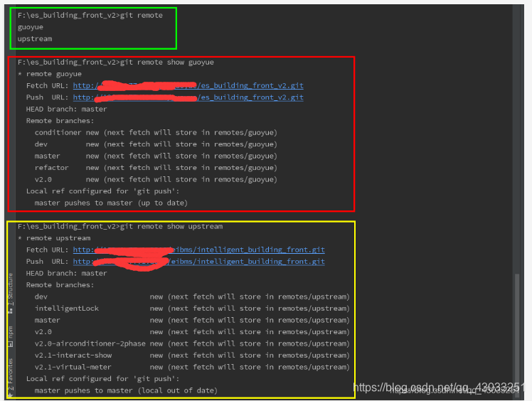Click the 'v2.0' branch line under remotes/upstream
532x401 pixels.
pyautogui.click(x=192, y=332)
